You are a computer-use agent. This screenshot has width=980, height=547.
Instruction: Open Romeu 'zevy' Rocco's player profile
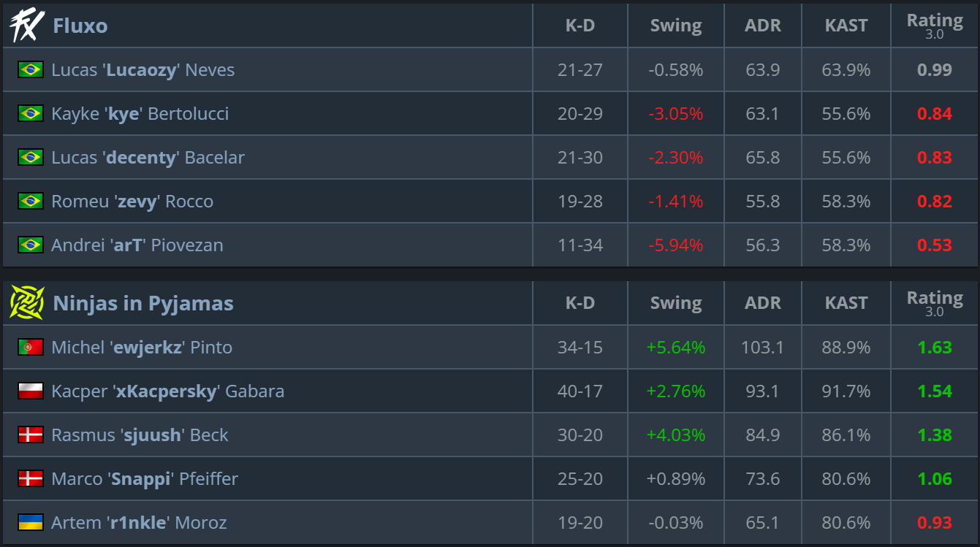click(132, 202)
